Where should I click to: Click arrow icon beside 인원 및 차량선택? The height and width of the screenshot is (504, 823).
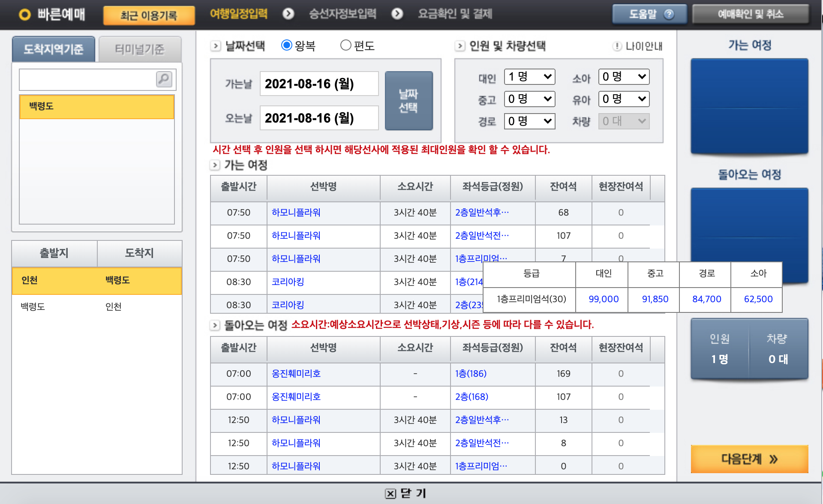pos(460,46)
